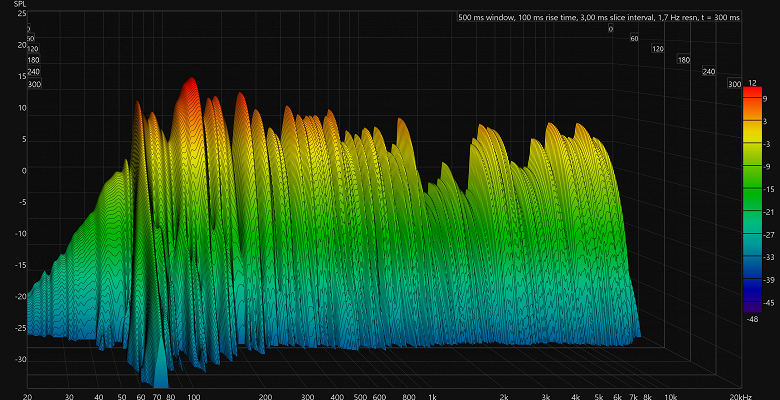This screenshot has height=400, width=780.
Task: Click the 240 time label near the color scale
Action: click(x=709, y=72)
